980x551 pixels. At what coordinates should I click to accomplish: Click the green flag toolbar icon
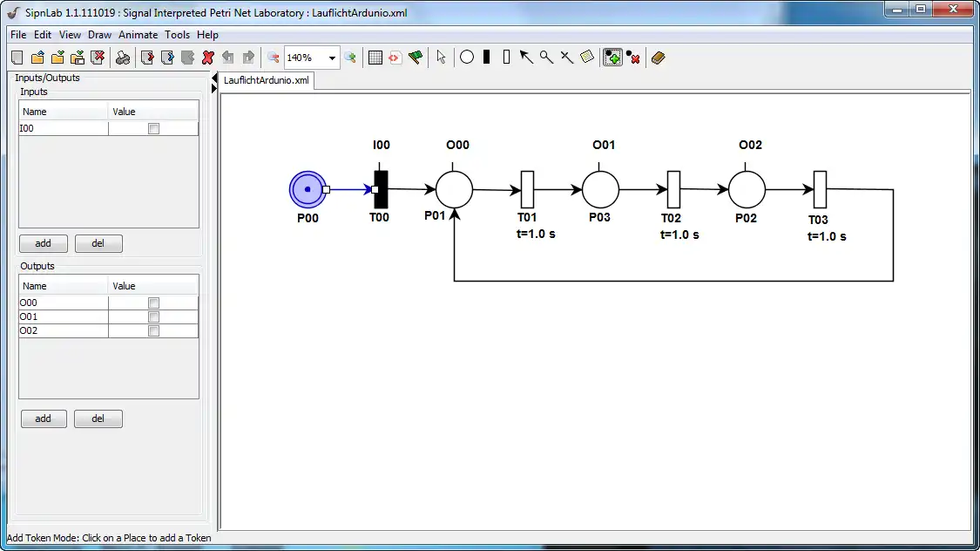coord(415,58)
